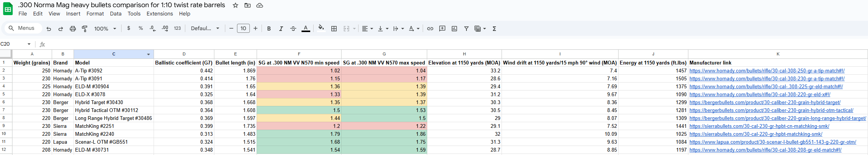868x155 pixels.
Task: Open the Functions sigma menu
Action: [x=494, y=29]
